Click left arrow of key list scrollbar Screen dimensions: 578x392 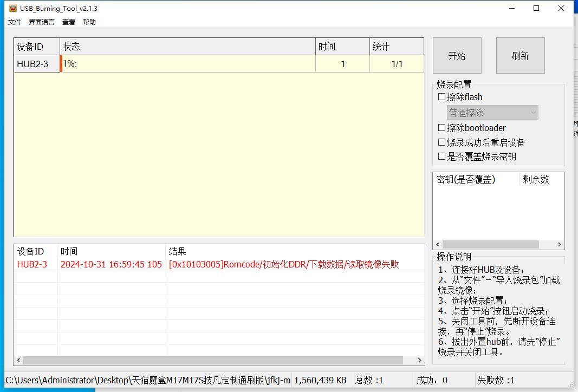point(438,245)
